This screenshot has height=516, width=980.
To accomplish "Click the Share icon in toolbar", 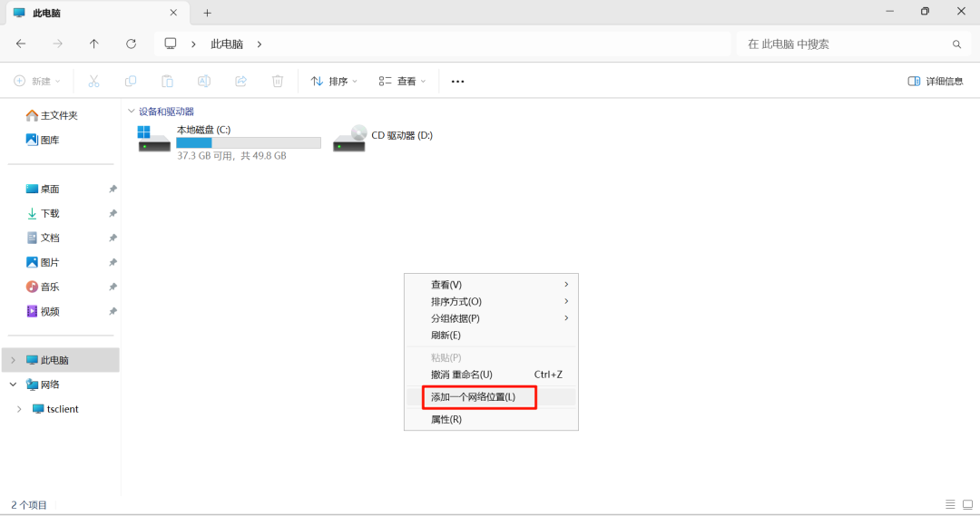I will [241, 81].
